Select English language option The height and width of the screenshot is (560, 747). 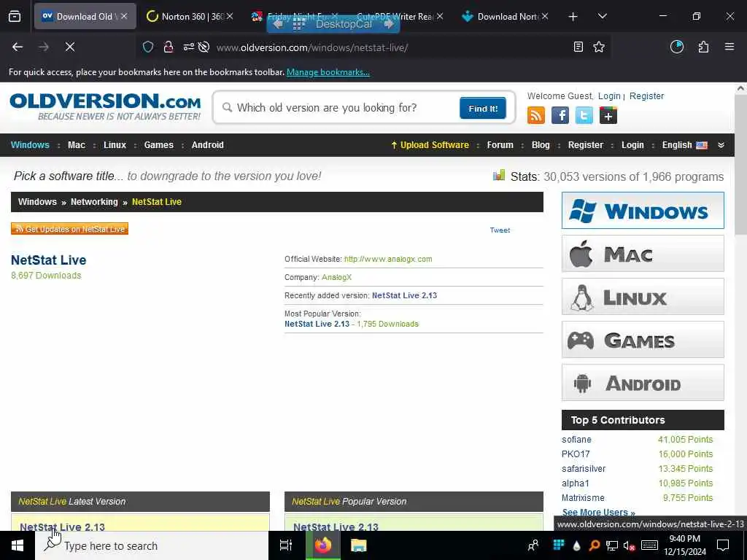pyautogui.click(x=684, y=145)
